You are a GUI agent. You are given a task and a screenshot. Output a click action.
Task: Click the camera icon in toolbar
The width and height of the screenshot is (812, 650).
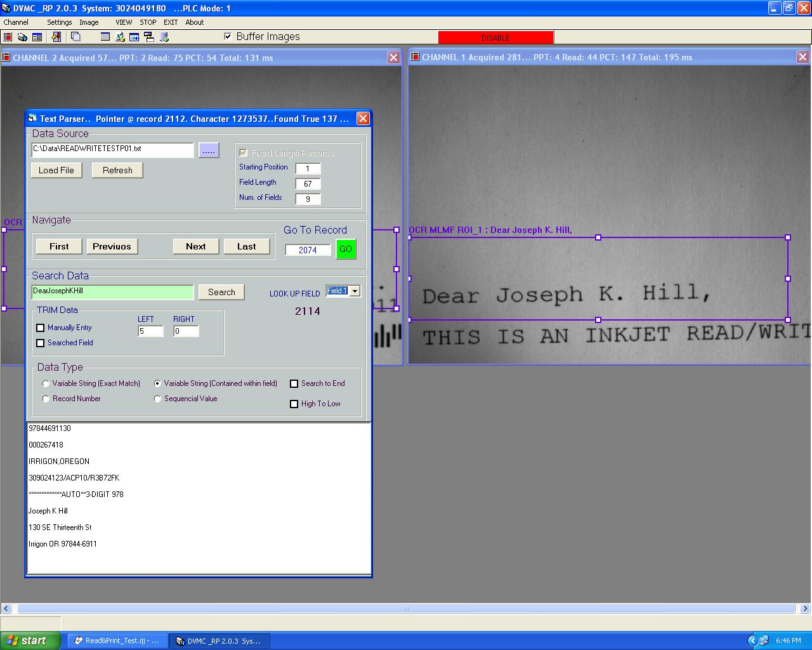point(22,37)
